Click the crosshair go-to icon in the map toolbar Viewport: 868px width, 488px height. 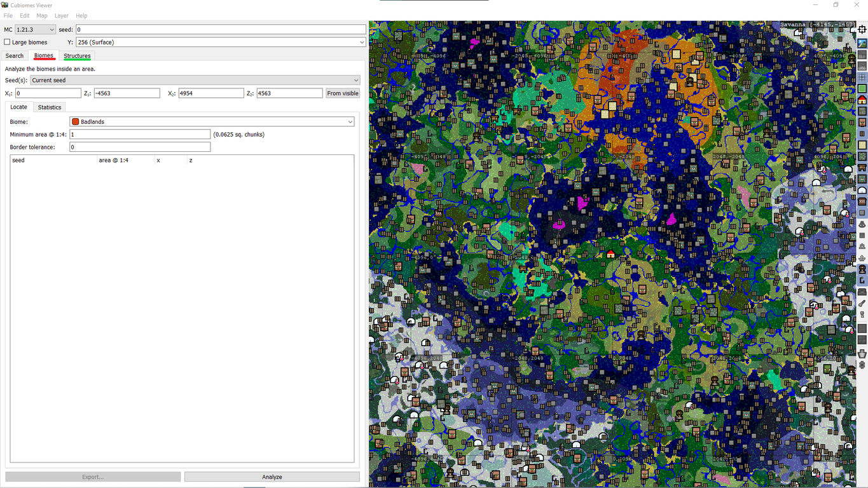862,30
